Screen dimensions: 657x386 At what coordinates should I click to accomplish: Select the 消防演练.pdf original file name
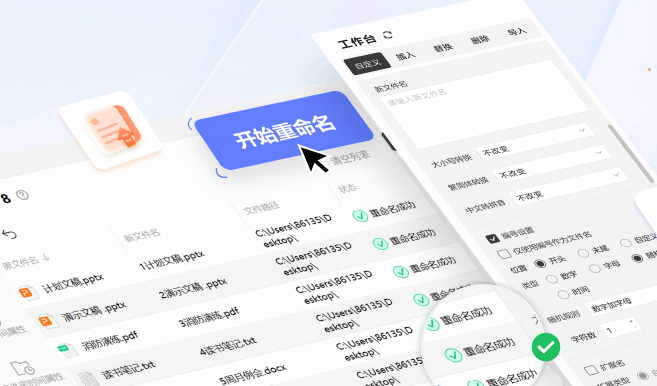coord(110,341)
